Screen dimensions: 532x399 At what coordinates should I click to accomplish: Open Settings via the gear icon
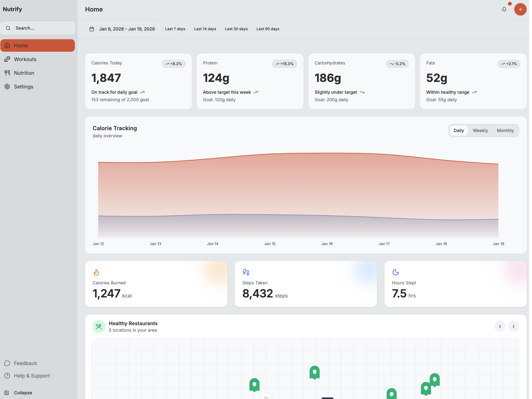click(x=7, y=86)
